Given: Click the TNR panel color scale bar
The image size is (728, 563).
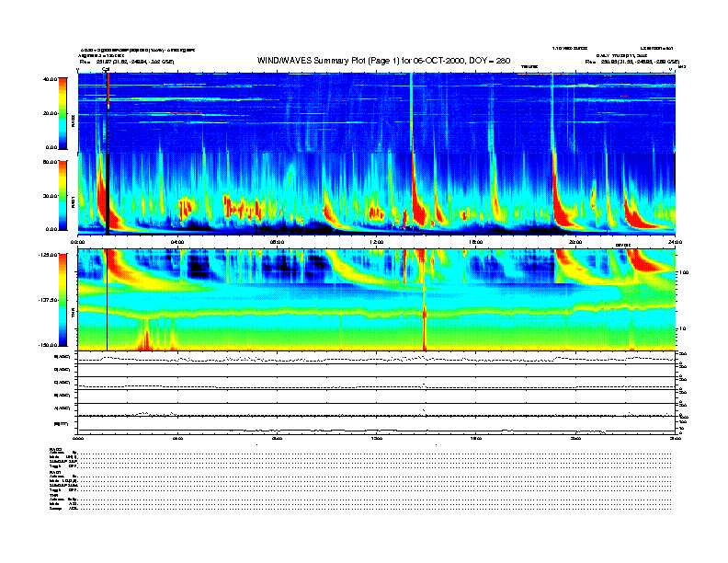Looking at the screenshot, I should (x=63, y=300).
